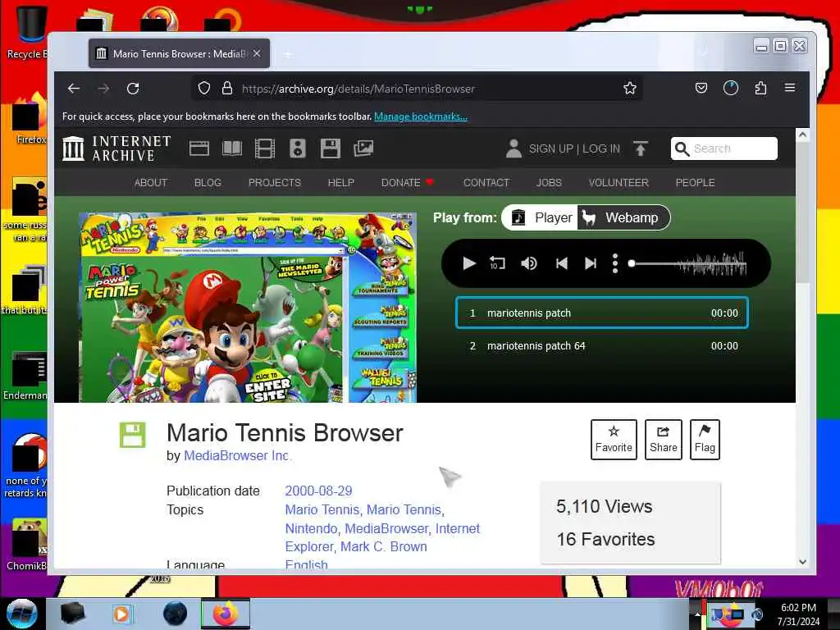The image size is (840, 630).
Task: Open the ABOUT menu item
Action: tap(151, 183)
